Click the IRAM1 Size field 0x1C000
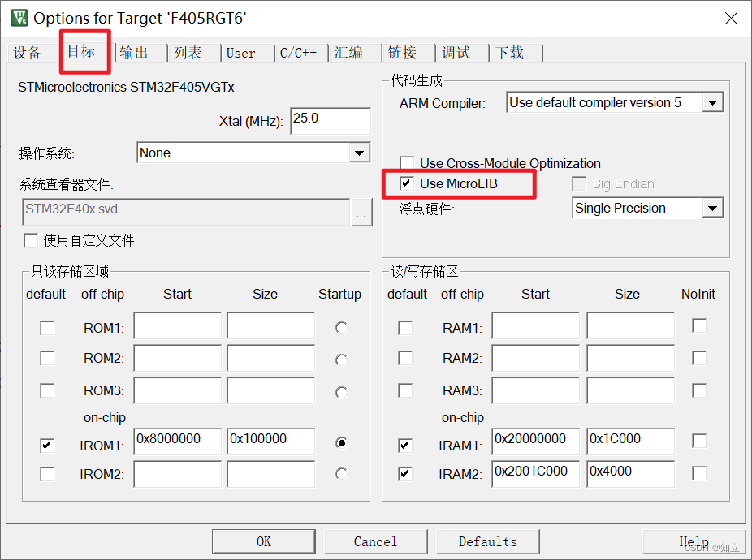This screenshot has width=752, height=560. 631,442
